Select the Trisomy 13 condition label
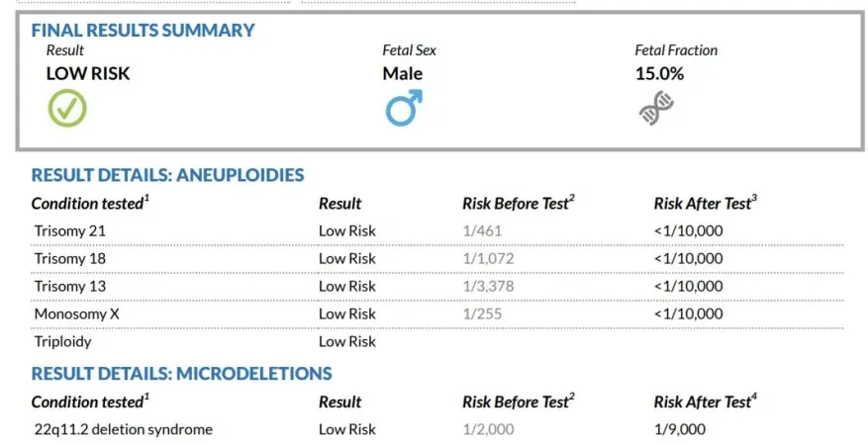The width and height of the screenshot is (868, 445). click(69, 286)
